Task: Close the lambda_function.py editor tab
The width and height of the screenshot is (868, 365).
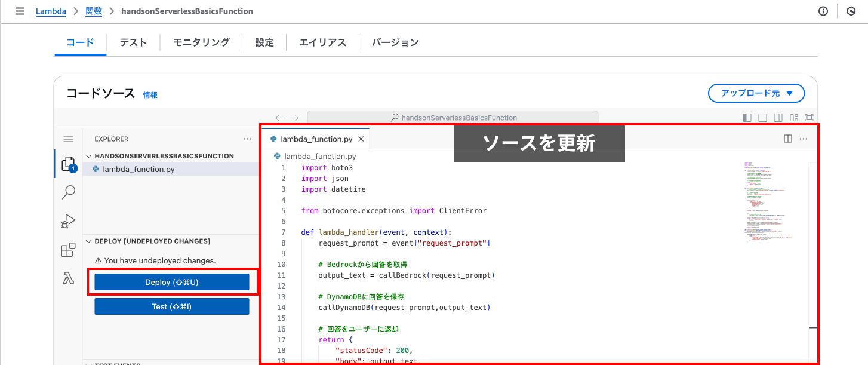Action: (361, 139)
